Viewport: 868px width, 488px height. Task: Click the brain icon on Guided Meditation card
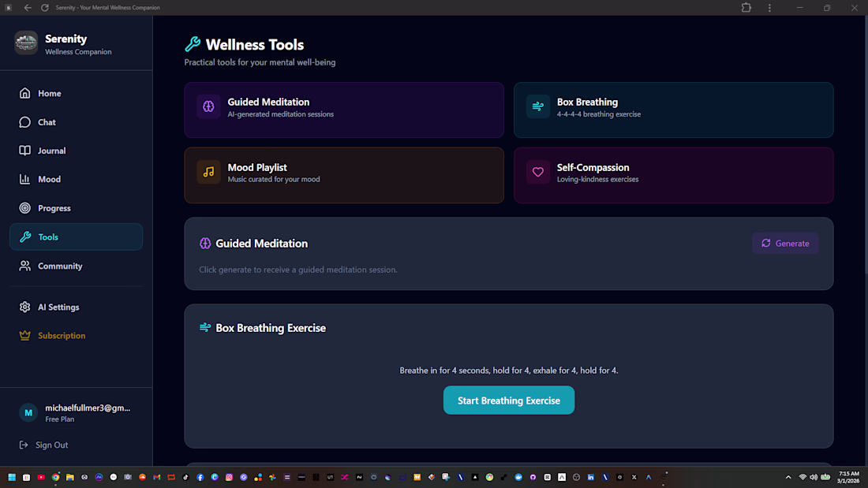click(x=208, y=106)
